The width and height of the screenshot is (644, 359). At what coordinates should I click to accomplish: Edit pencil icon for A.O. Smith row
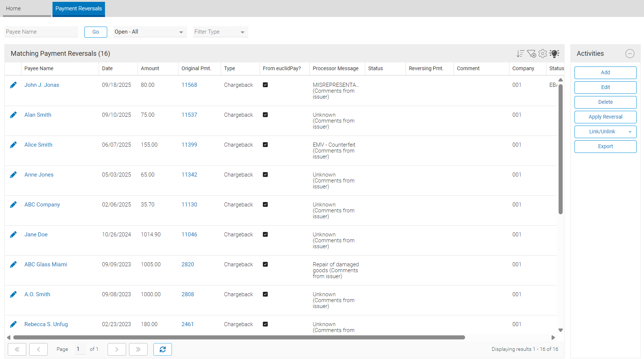click(x=13, y=294)
